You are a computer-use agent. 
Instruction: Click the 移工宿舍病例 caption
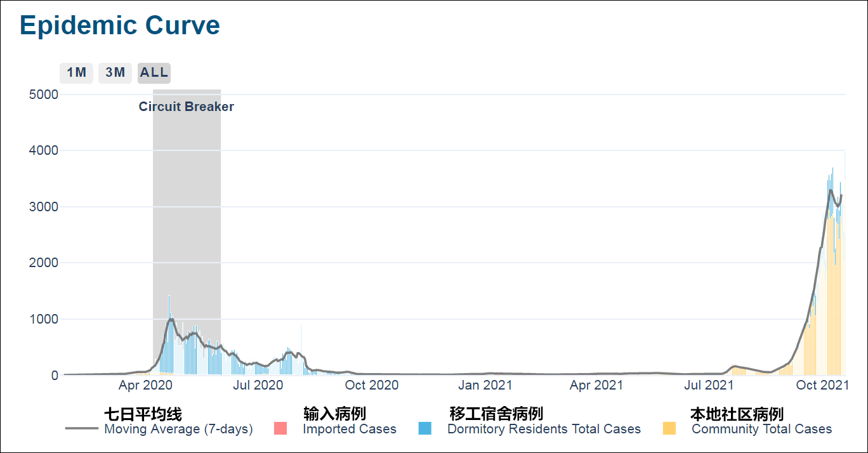(x=496, y=414)
